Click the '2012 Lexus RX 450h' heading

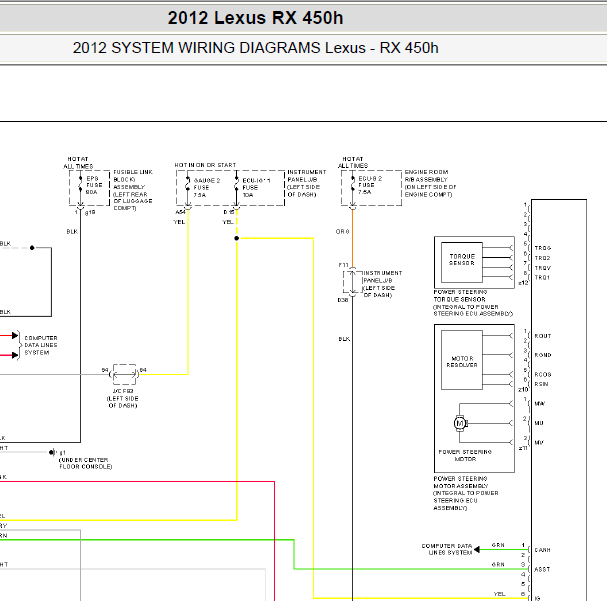255,18
